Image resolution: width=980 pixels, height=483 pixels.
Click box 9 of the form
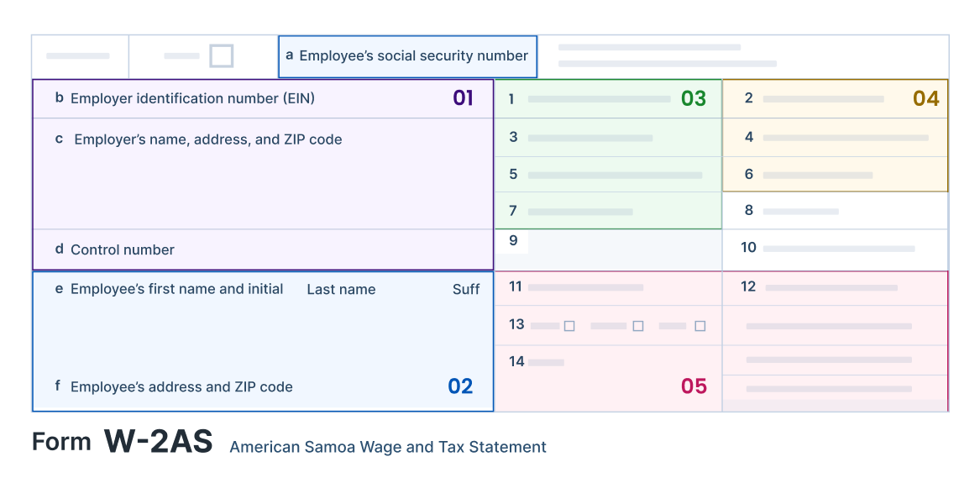tap(608, 250)
